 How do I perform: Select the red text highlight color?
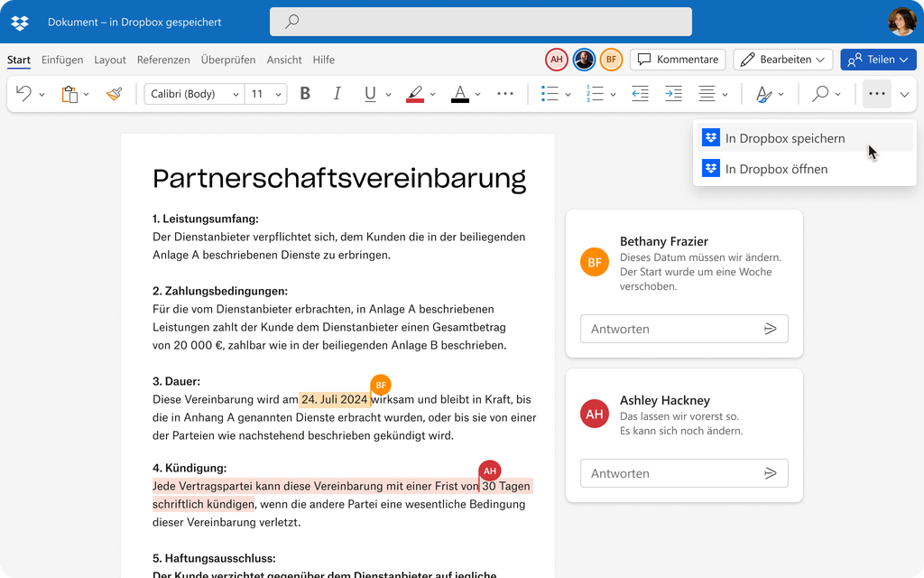[415, 93]
